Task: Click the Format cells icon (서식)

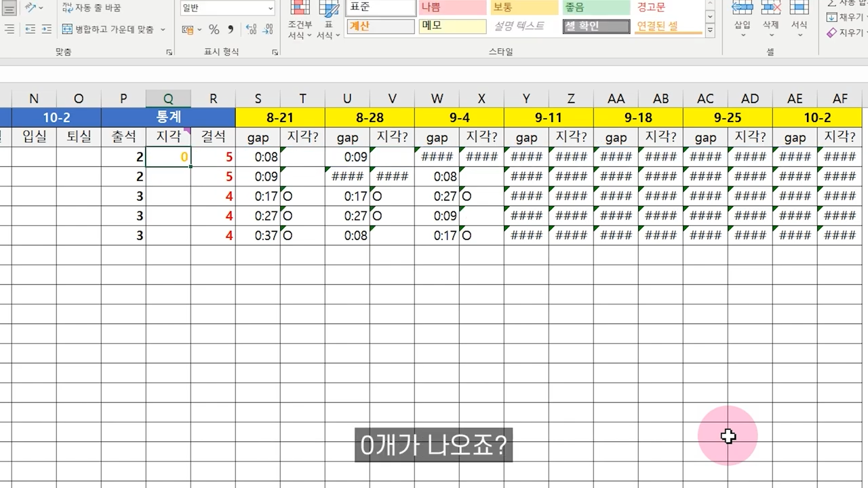Action: point(800,7)
